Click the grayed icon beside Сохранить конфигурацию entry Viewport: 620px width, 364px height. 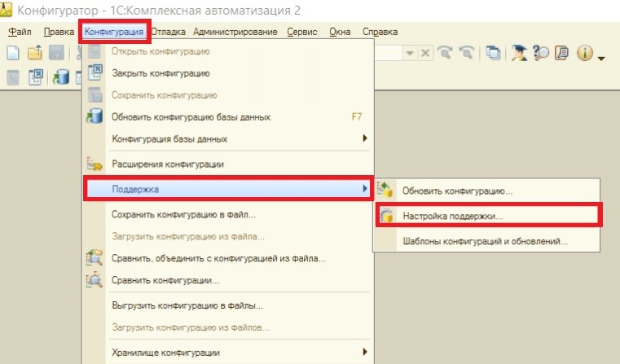click(95, 94)
